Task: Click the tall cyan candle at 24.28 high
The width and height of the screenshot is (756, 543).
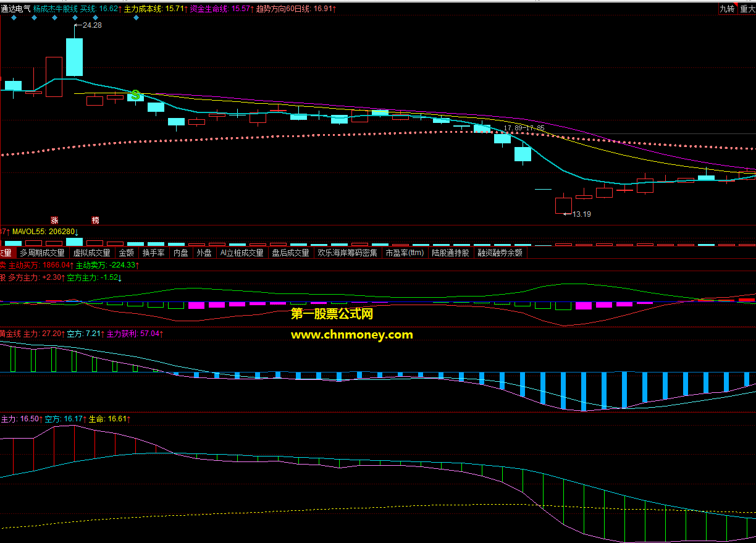Action: click(x=75, y=57)
